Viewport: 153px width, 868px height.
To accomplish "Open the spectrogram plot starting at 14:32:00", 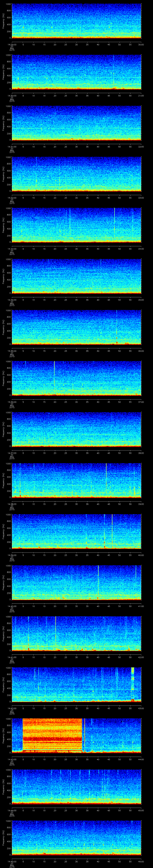I will tap(76, 174).
